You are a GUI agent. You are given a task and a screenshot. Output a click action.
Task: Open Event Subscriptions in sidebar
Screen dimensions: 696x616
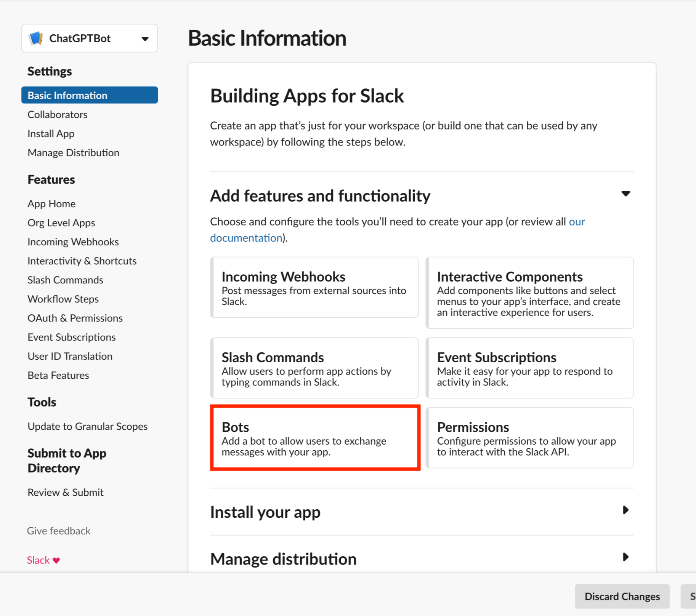[72, 337]
